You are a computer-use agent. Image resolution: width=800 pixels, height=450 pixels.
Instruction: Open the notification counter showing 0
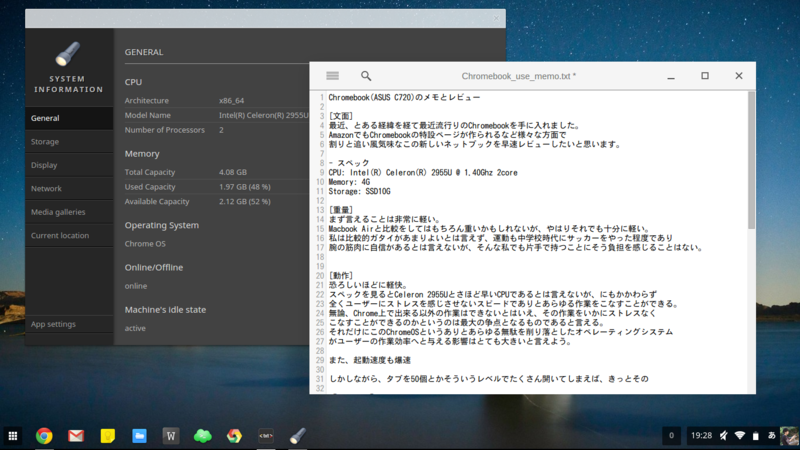pos(671,436)
